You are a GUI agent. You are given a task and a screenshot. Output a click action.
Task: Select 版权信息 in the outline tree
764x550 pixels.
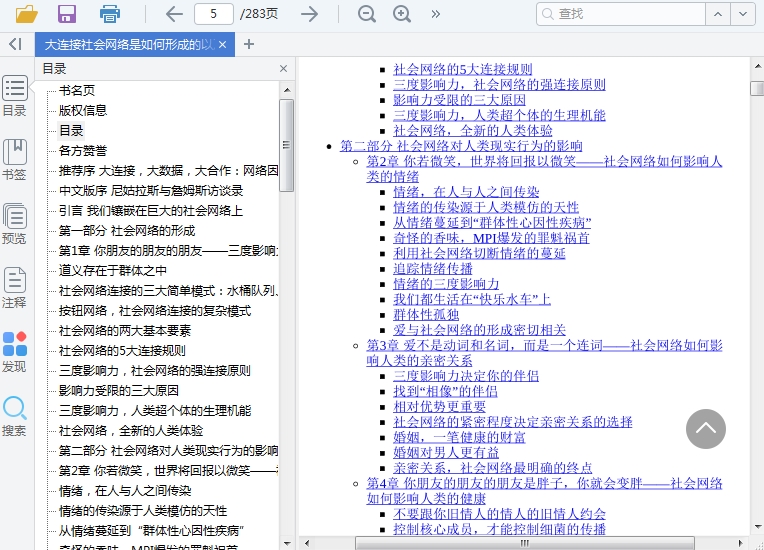[x=83, y=110]
